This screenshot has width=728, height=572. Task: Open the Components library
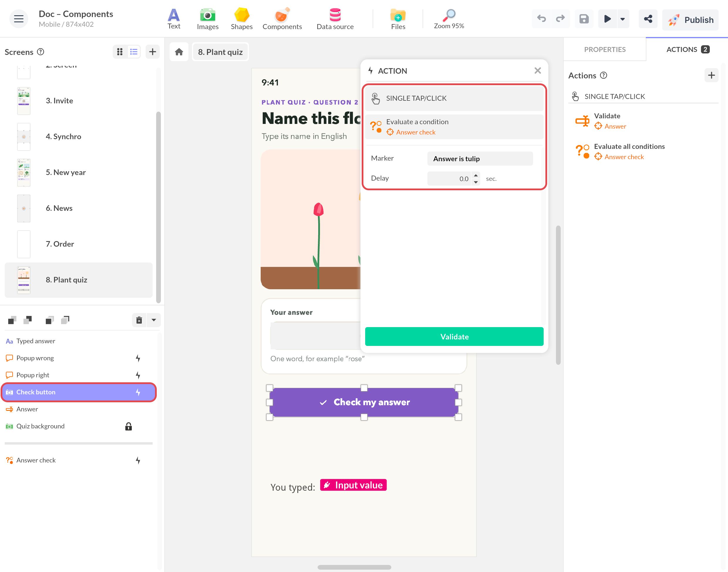282,19
